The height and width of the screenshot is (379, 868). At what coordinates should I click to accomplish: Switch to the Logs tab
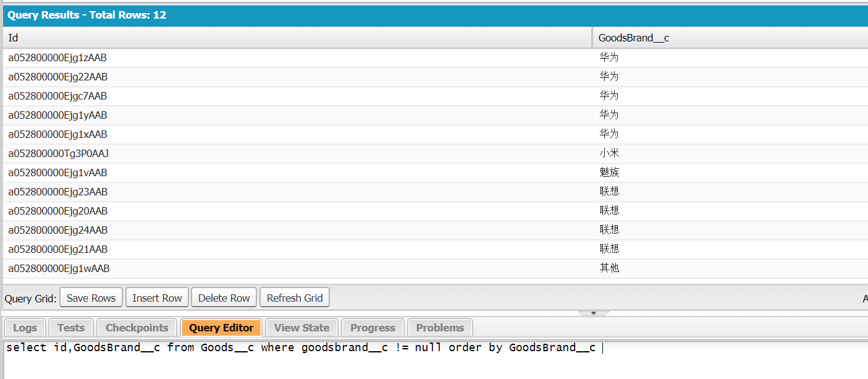click(x=25, y=328)
